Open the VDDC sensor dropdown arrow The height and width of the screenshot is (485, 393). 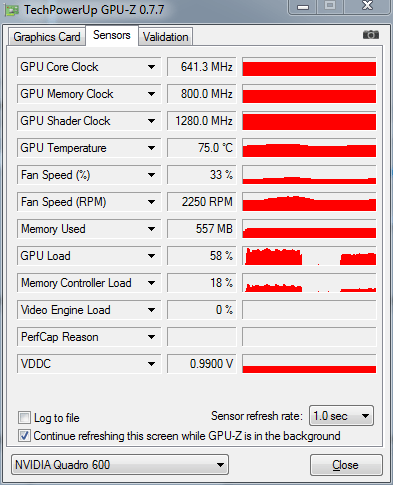click(151, 364)
